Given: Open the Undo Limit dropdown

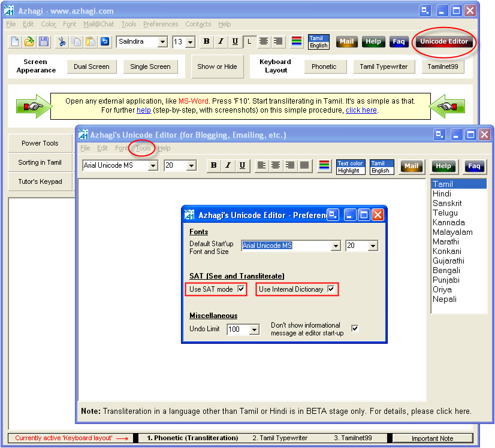Looking at the screenshot, I should [254, 330].
